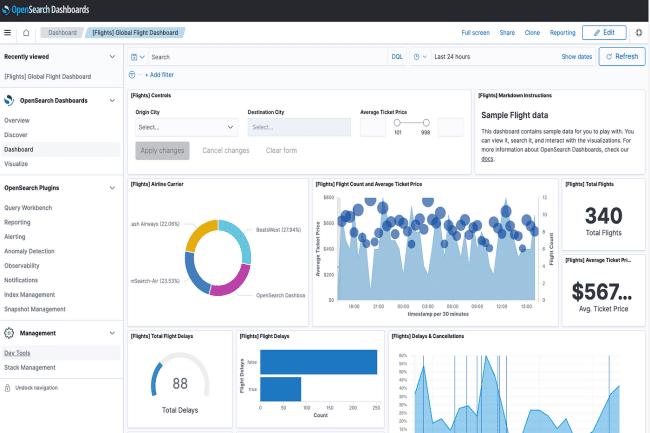Open Index Management

click(29, 295)
